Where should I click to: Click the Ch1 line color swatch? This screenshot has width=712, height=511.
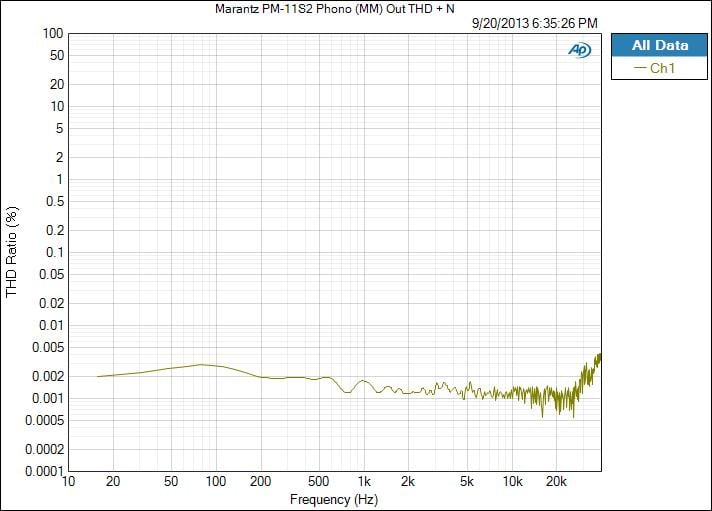[x=641, y=68]
